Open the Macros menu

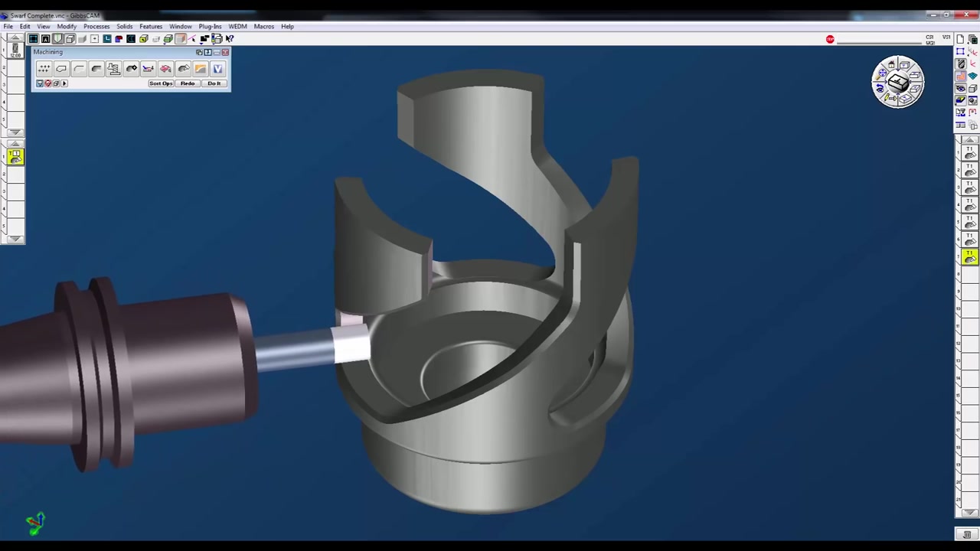[x=263, y=26]
